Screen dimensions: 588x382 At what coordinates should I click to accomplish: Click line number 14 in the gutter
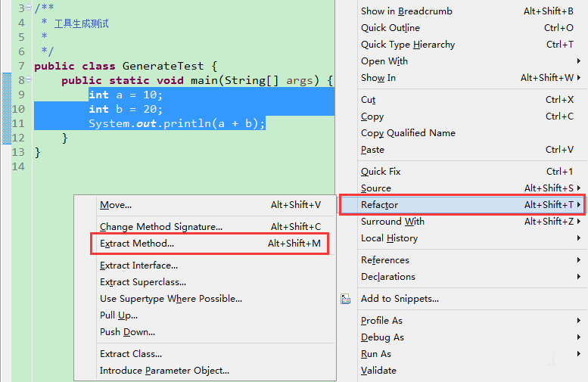[18, 166]
